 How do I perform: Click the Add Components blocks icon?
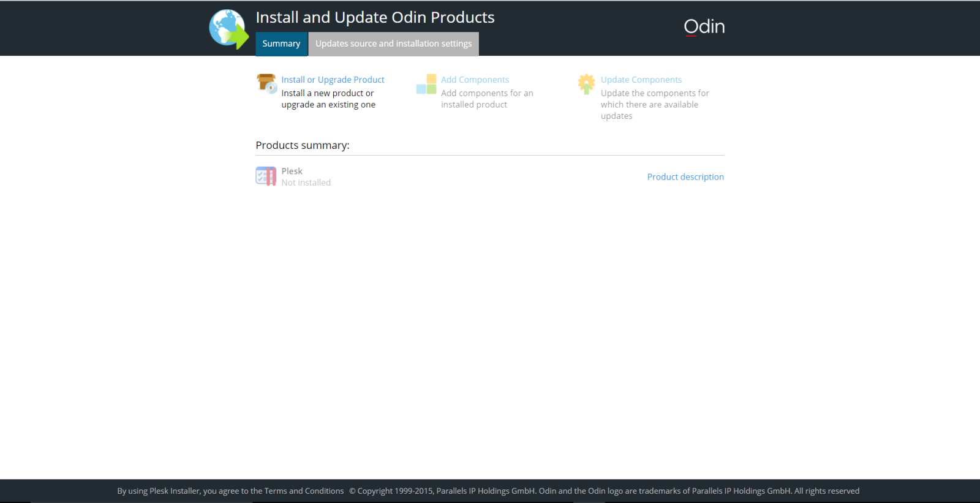coord(426,84)
